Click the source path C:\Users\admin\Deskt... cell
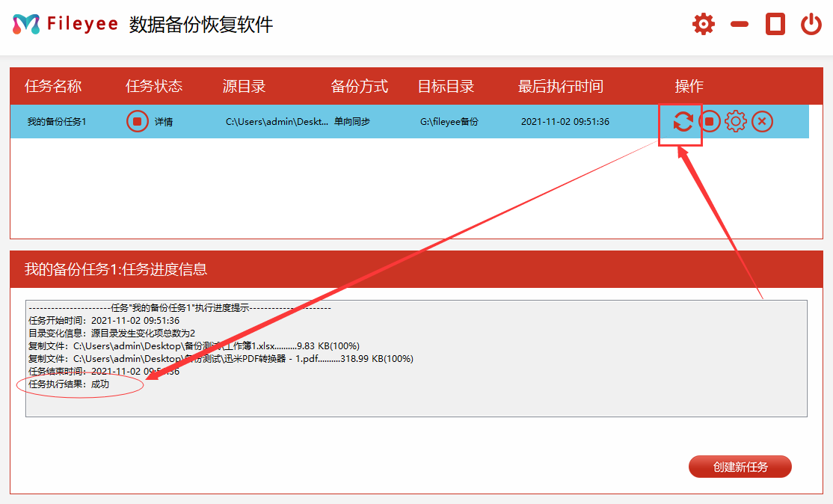This screenshot has height=504, width=833. point(277,122)
